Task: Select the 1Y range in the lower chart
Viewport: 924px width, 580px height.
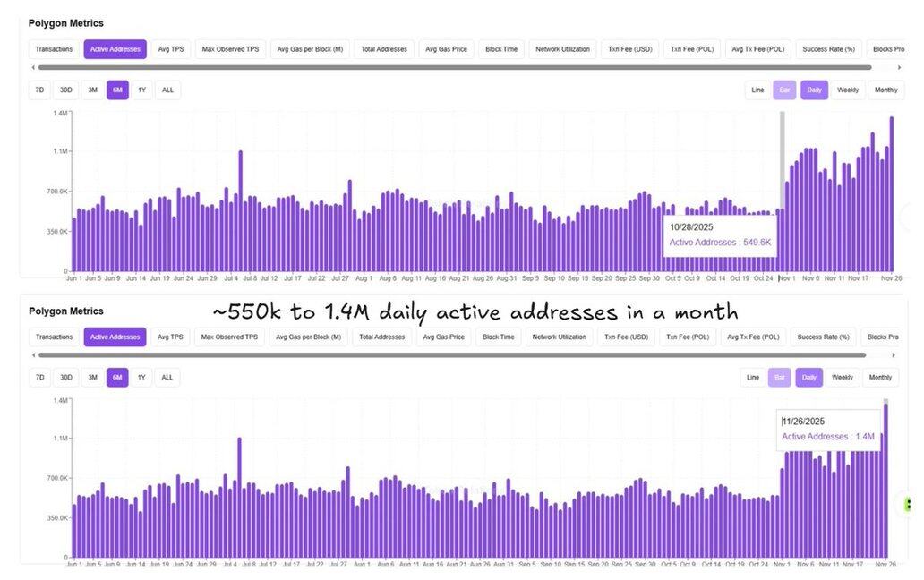Action: pos(141,377)
